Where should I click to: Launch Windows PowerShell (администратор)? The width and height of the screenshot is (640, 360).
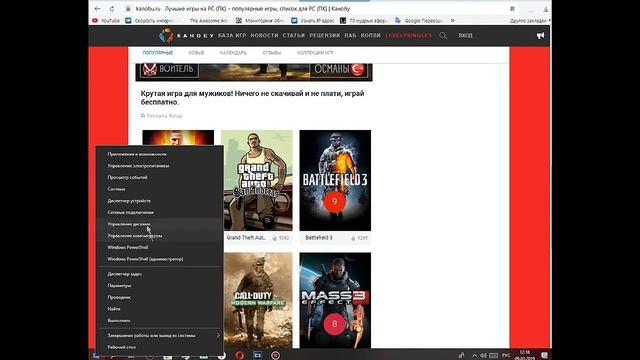coord(160,259)
